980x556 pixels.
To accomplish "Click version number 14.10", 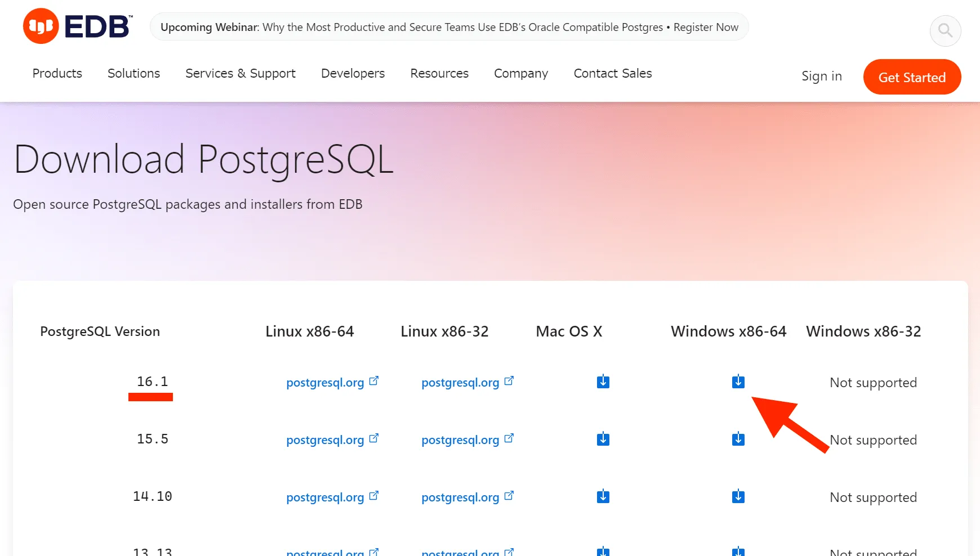I will click(152, 496).
